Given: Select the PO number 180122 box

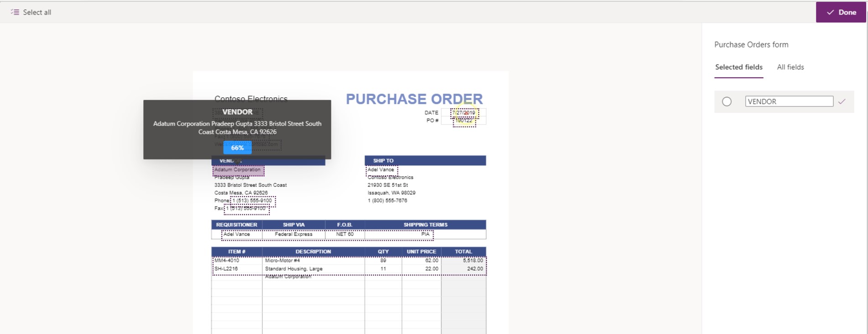Looking at the screenshot, I should [464, 122].
